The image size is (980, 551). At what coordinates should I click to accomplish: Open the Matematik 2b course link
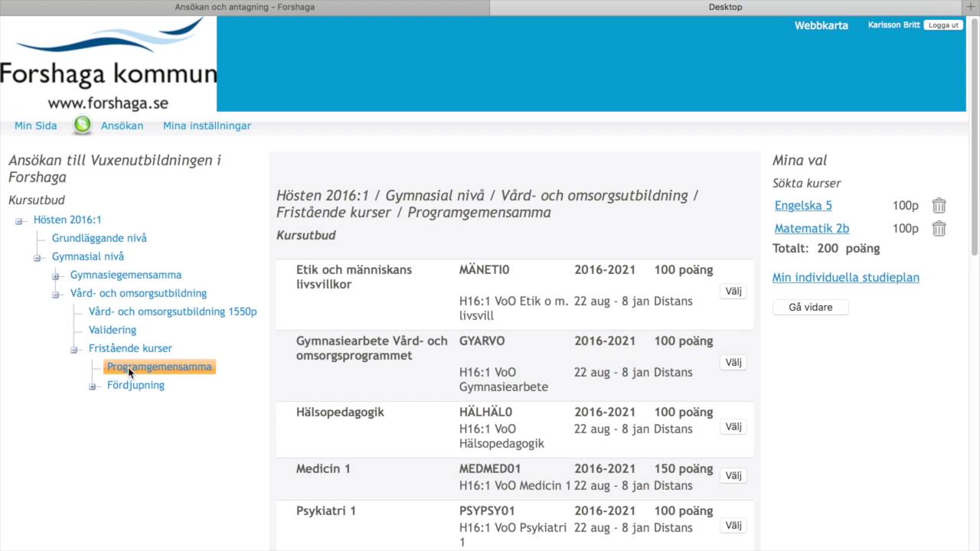[812, 228]
